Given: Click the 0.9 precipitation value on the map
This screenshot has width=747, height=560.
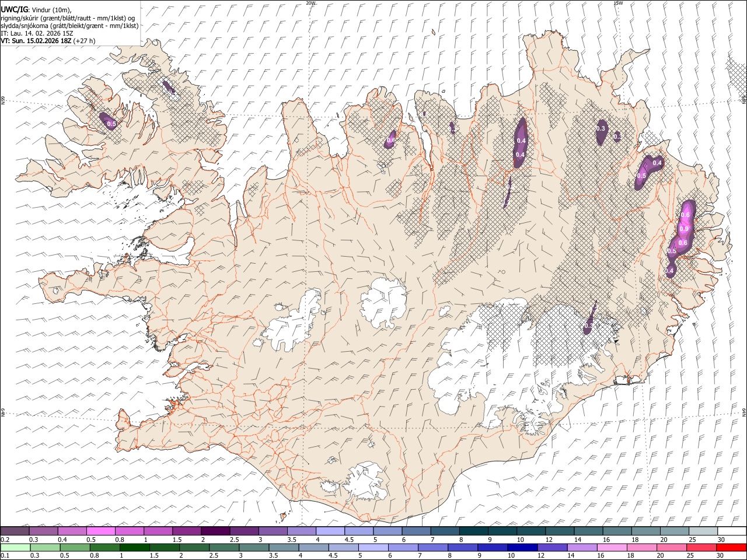Looking at the screenshot, I should tap(683, 229).
